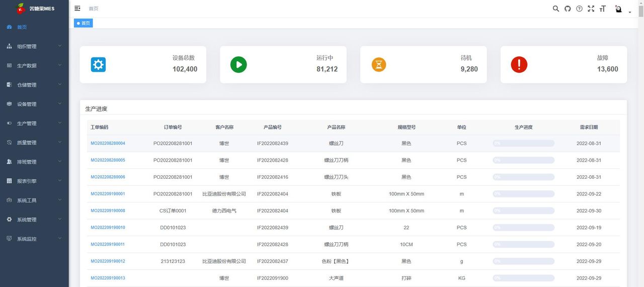Viewport: 644px width, 287px height.
Task: Open work order MO202209190013 link
Action: pos(108,278)
